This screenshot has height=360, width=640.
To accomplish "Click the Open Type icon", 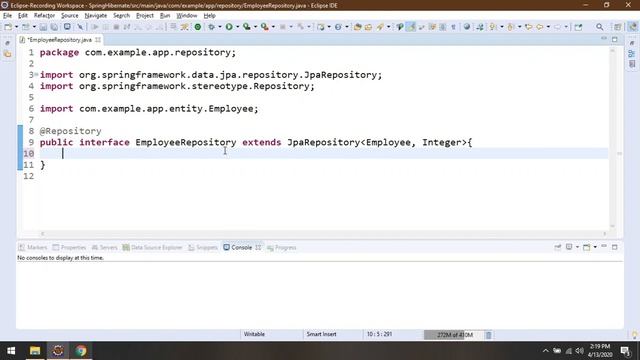I will point(358,27).
